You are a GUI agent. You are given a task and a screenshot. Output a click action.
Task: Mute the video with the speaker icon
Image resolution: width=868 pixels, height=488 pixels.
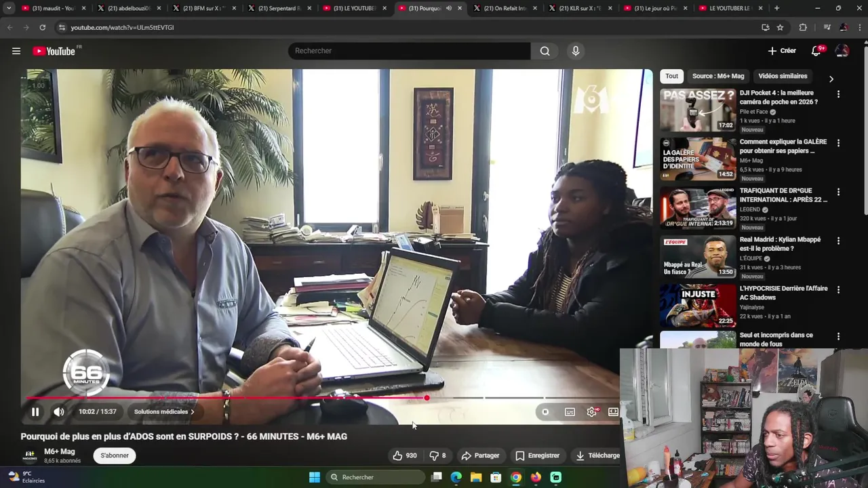click(x=59, y=411)
